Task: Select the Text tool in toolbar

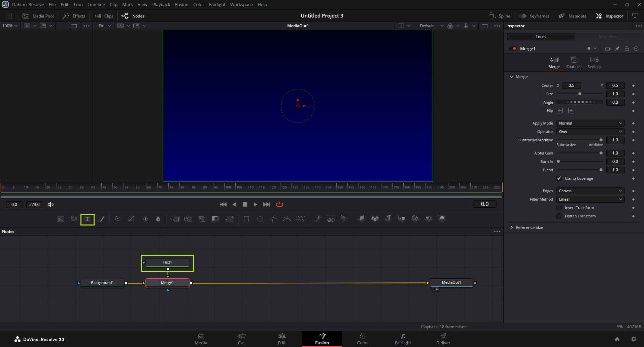Action: click(x=87, y=219)
